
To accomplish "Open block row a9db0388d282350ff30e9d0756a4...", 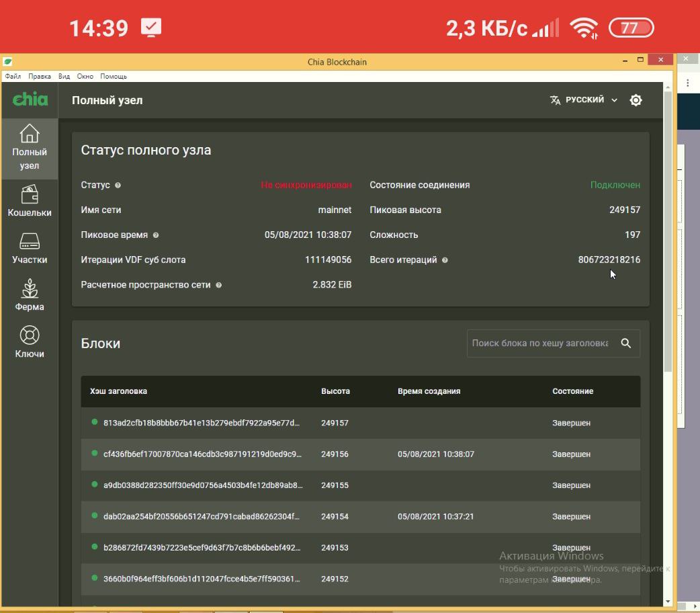I will click(x=360, y=485).
